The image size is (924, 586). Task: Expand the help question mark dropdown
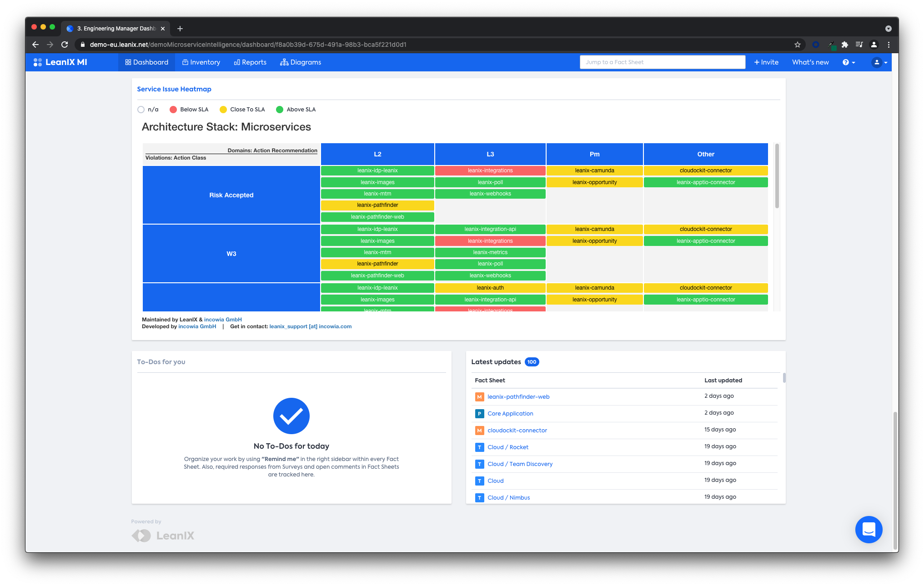tap(849, 62)
